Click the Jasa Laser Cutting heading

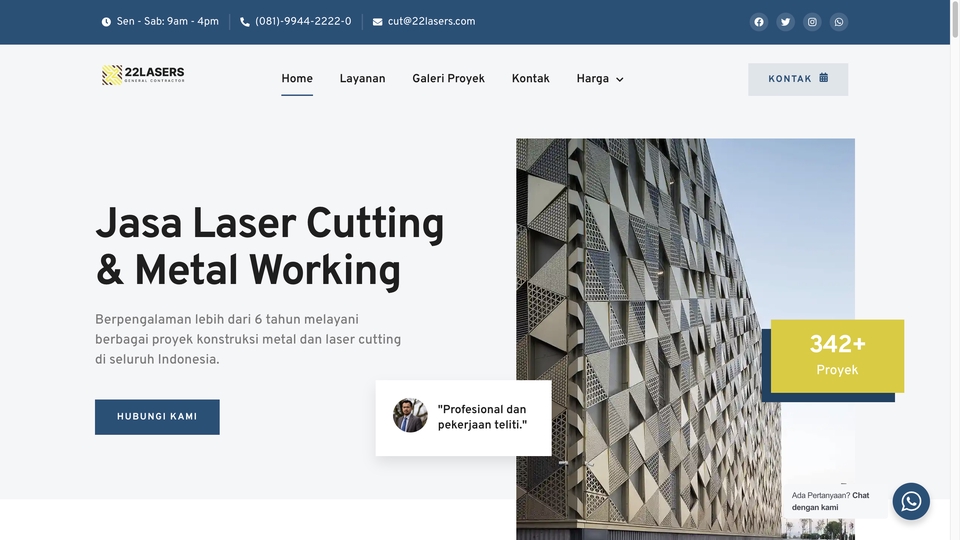coord(269,247)
